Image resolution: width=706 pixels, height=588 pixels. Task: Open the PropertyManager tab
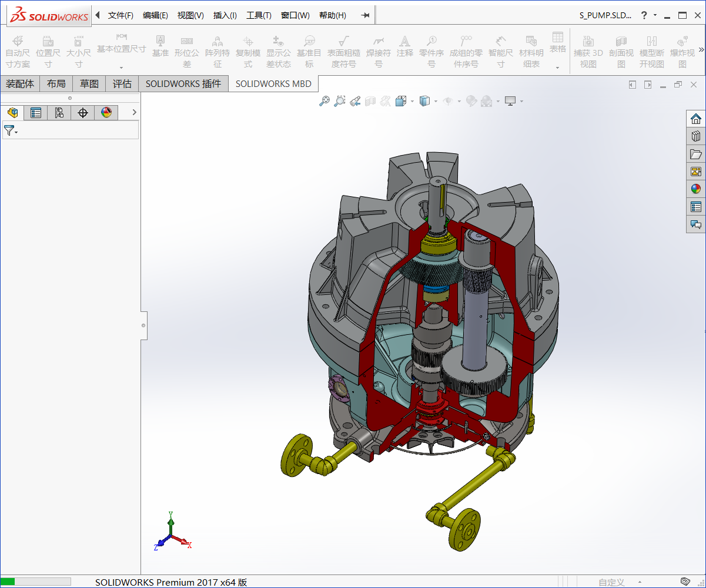(x=36, y=113)
